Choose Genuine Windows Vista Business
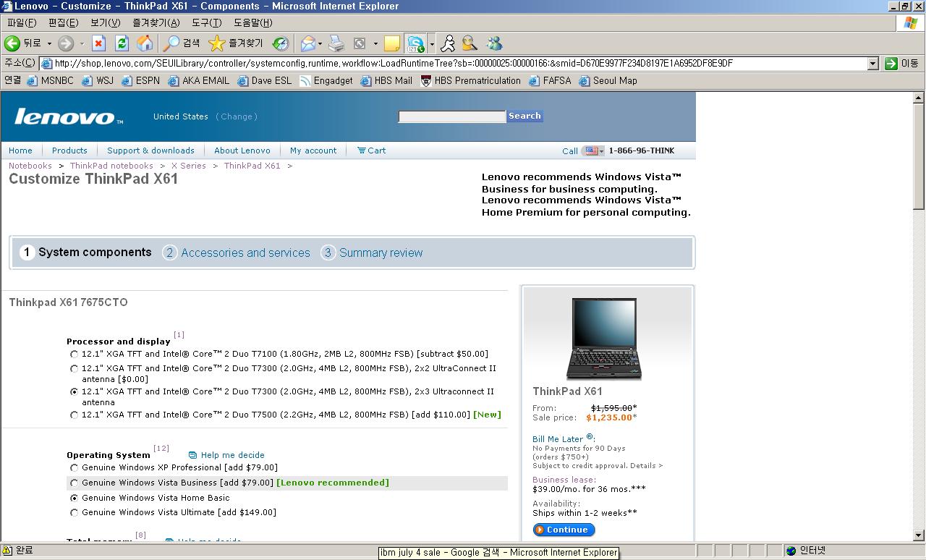The width and height of the screenshot is (926, 560). coord(74,483)
